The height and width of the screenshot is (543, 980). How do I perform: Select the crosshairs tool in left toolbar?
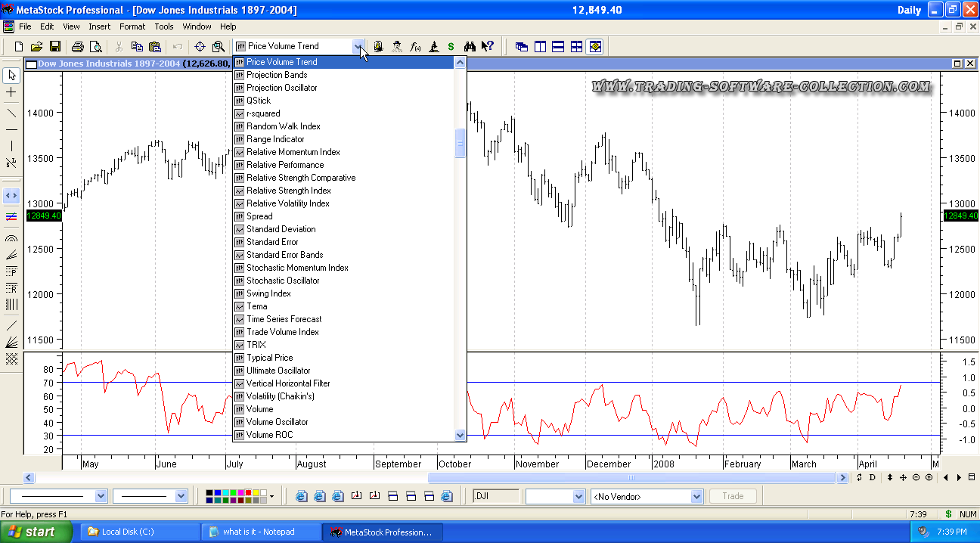pos(11,92)
